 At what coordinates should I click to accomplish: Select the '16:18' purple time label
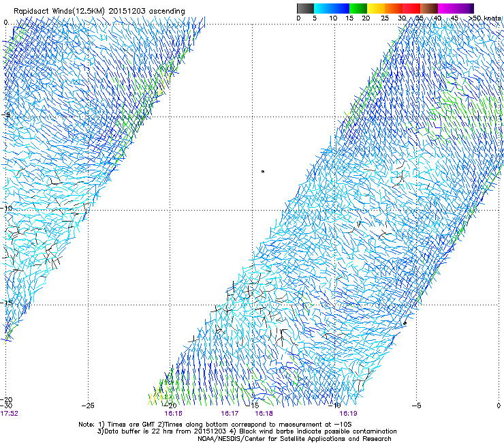click(x=264, y=414)
